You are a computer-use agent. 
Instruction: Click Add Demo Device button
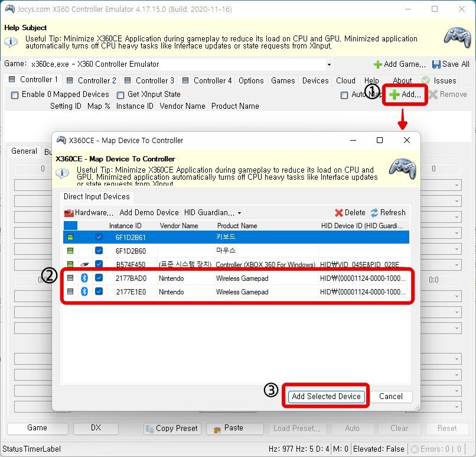(x=149, y=213)
